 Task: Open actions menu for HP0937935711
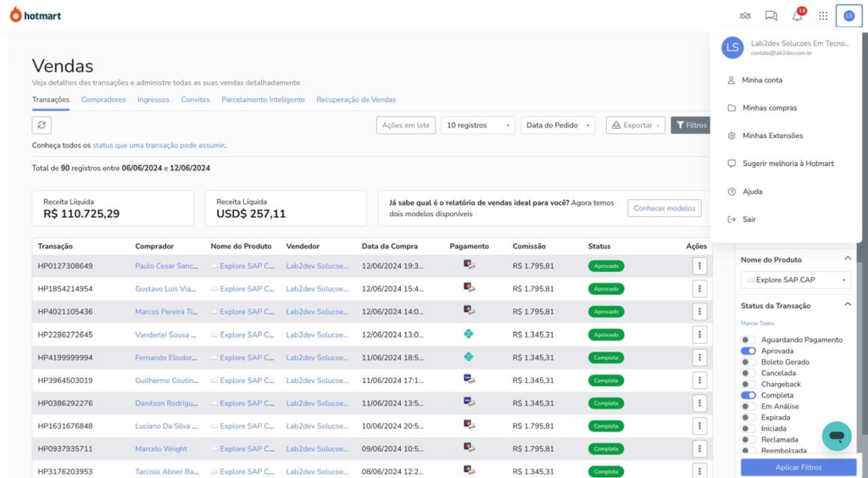tap(699, 448)
